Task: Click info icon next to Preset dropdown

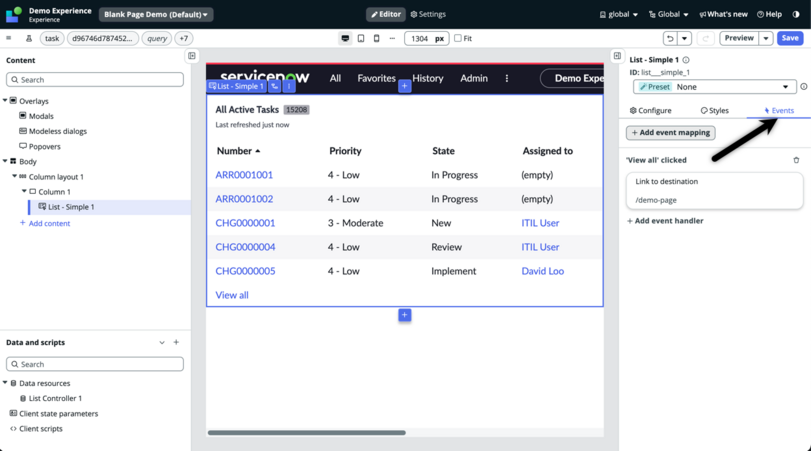Action: (804, 87)
